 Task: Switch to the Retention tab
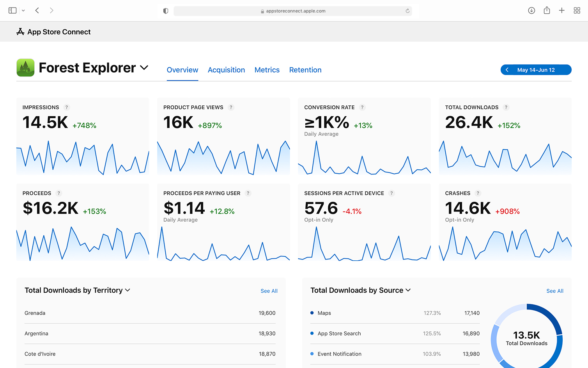(x=305, y=70)
